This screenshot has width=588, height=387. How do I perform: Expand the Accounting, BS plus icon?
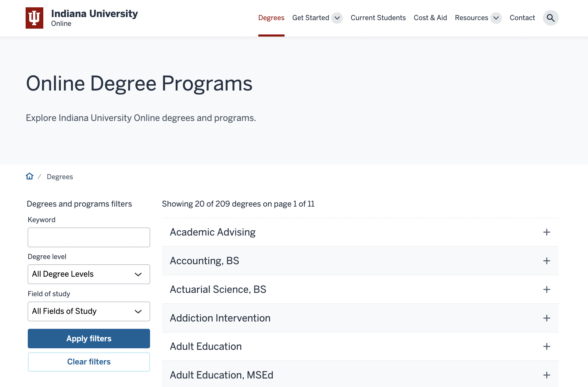[x=547, y=261]
